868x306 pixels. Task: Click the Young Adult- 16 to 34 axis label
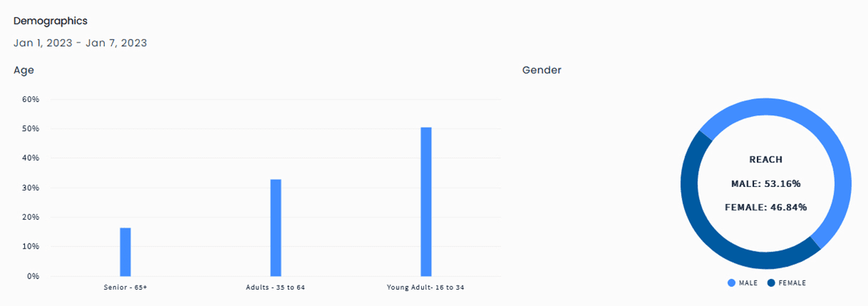pos(426,288)
